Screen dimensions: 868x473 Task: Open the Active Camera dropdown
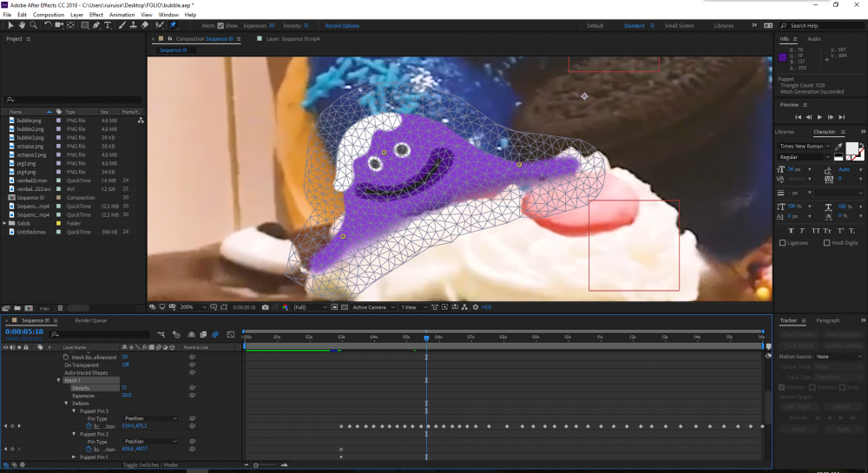point(373,307)
